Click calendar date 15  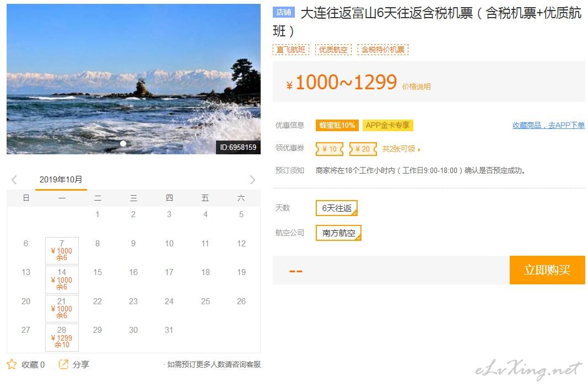pos(98,272)
